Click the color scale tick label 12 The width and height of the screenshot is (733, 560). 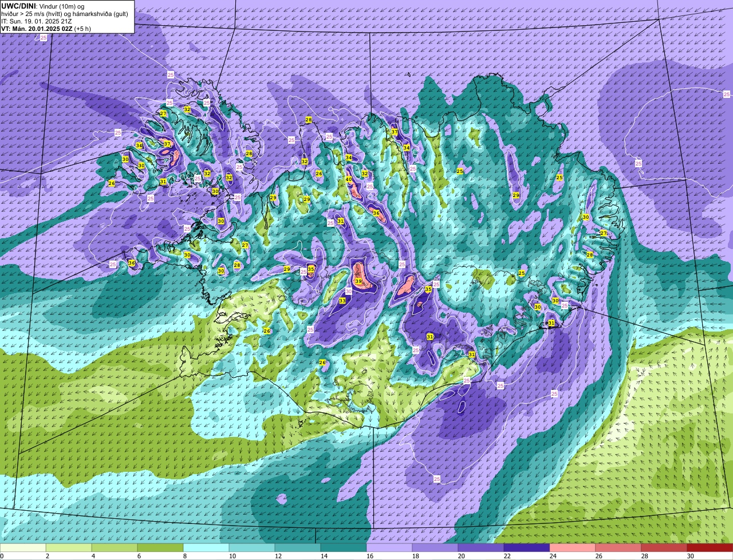[x=278, y=556]
